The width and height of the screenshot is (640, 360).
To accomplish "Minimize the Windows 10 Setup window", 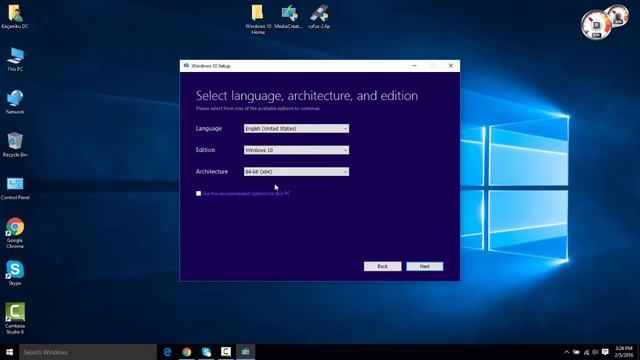I will click(x=414, y=66).
